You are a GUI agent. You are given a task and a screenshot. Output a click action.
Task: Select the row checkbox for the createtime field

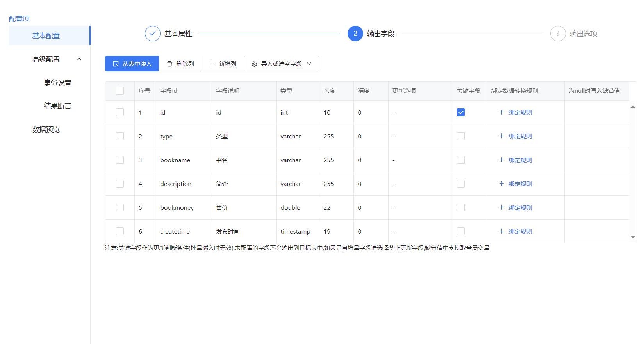click(120, 231)
